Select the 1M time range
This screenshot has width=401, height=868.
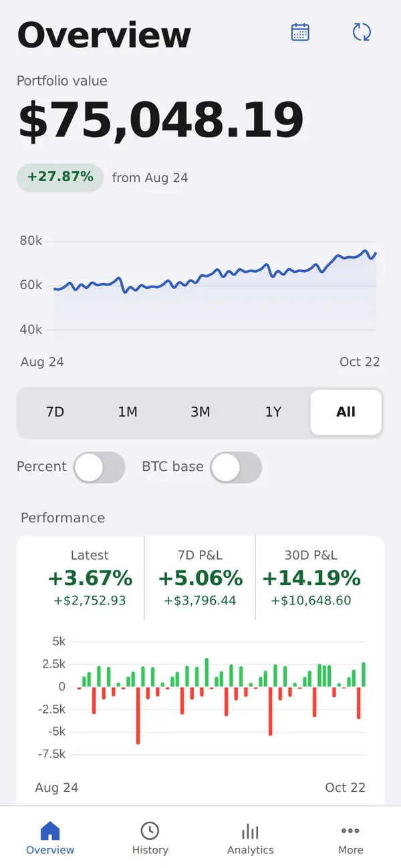(128, 413)
